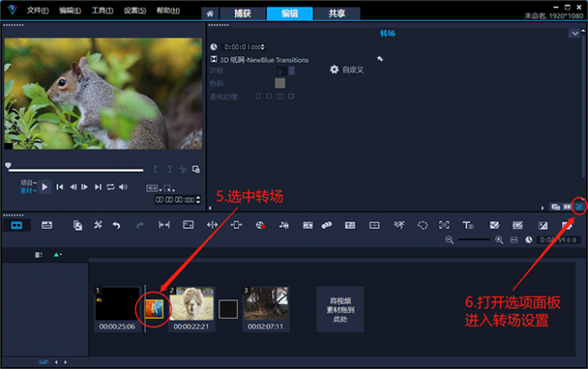Set mark-in with left bracket
This screenshot has width=588, height=369.
(x=156, y=169)
